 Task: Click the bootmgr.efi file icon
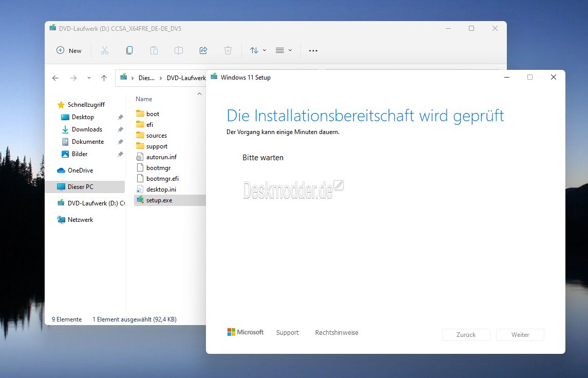[x=140, y=179]
